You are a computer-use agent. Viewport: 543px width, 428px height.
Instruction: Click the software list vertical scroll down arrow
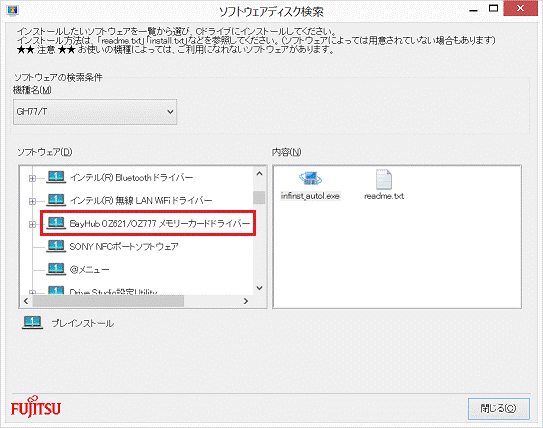coord(259,288)
